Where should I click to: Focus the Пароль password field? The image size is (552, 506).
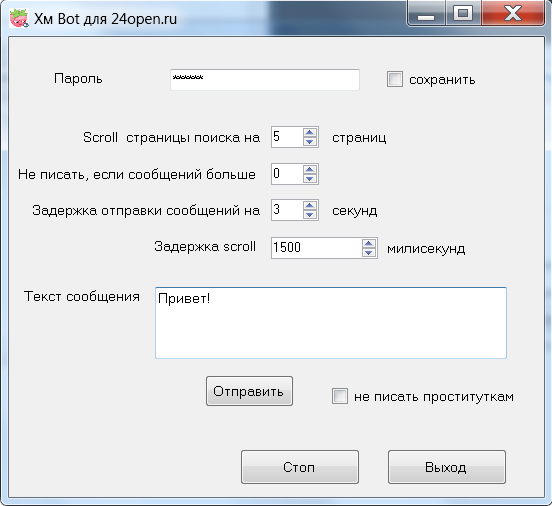point(265,80)
